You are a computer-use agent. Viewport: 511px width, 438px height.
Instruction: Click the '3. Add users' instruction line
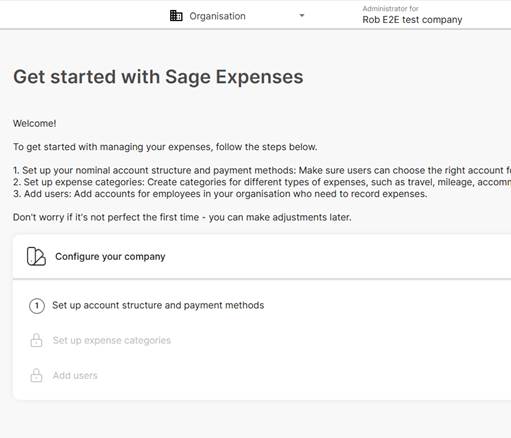(220, 194)
